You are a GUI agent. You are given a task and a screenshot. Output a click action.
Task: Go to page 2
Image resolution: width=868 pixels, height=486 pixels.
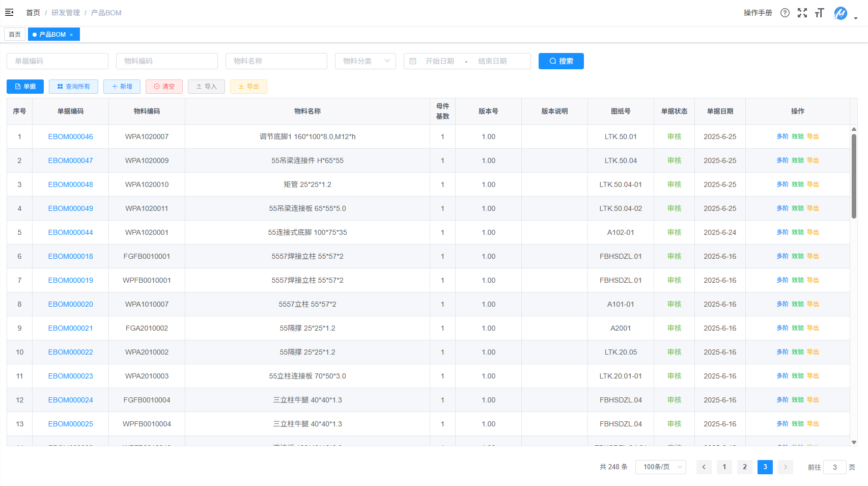coord(745,467)
